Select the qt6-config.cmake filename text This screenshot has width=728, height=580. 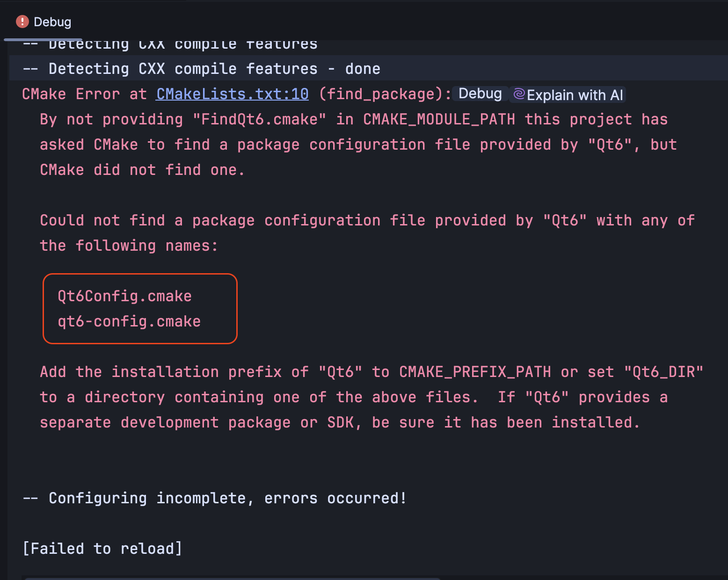point(129,321)
